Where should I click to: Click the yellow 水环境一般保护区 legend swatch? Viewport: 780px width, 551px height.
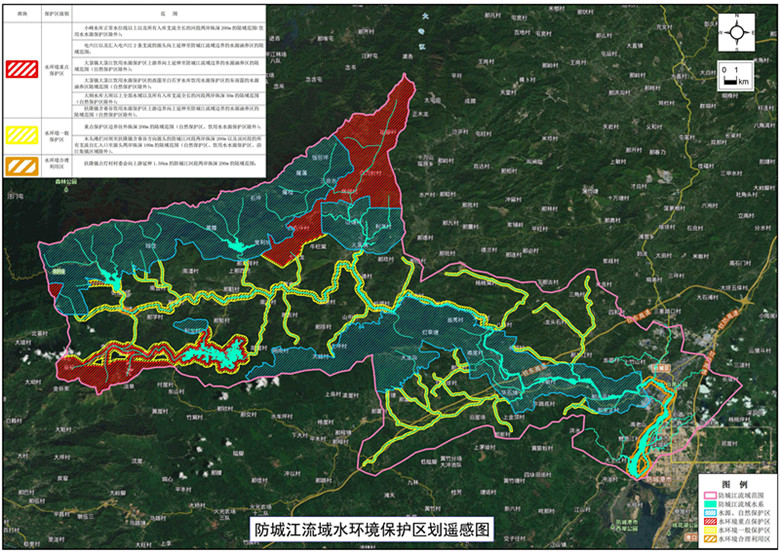(x=709, y=531)
